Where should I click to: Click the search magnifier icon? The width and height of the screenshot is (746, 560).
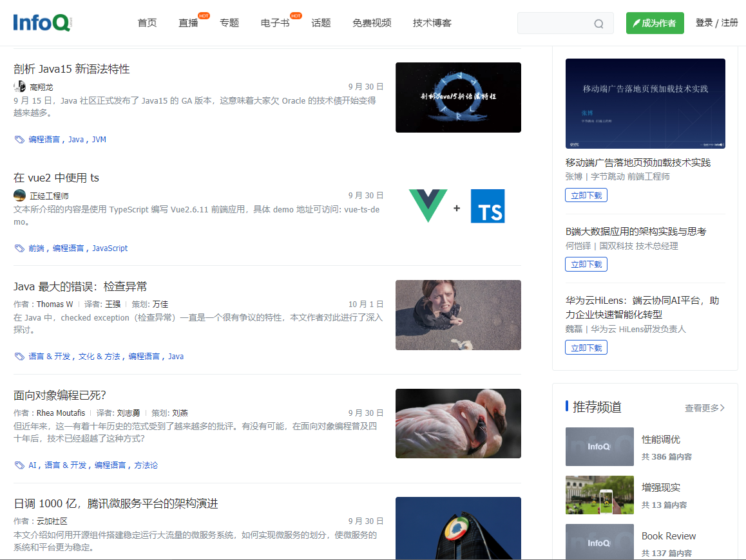598,24
